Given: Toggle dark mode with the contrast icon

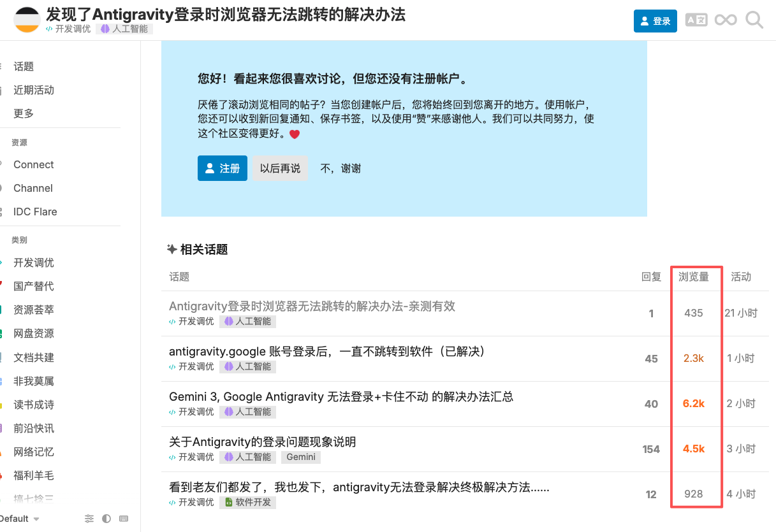Looking at the screenshot, I should 106,519.
